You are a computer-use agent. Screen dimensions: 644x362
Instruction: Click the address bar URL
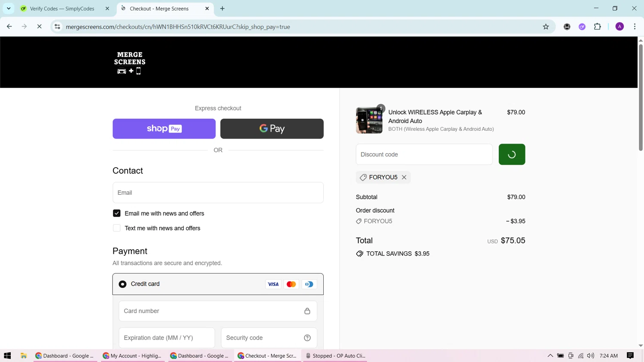tap(178, 27)
